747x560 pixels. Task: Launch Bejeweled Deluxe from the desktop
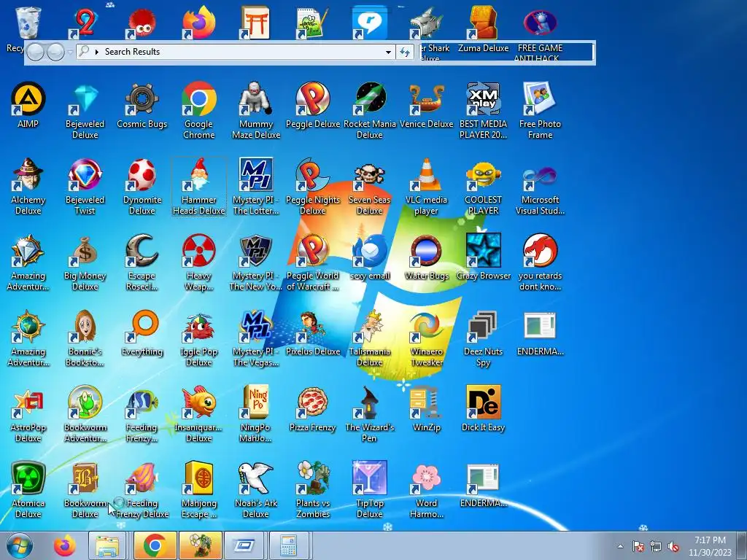(x=85, y=111)
